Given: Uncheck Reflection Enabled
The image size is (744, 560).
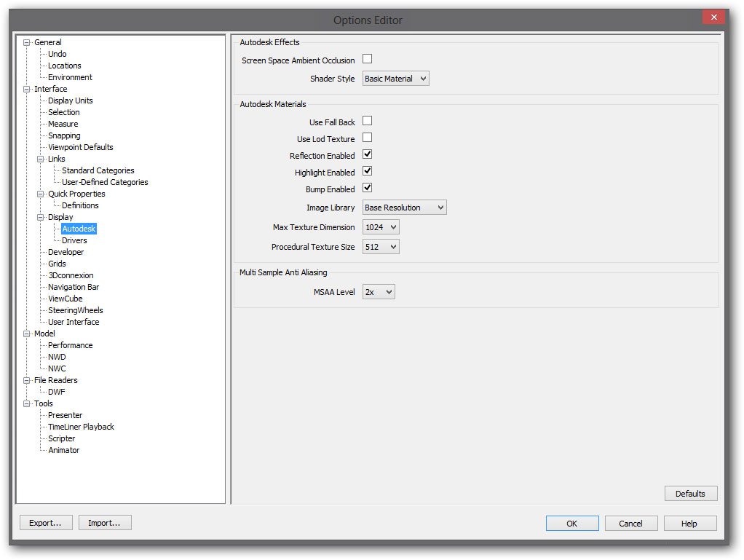Looking at the screenshot, I should coord(368,154).
